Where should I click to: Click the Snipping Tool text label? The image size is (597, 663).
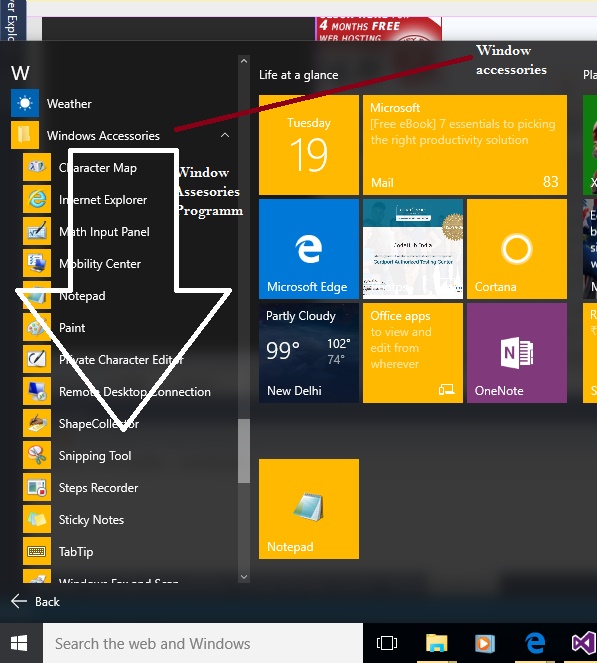pyautogui.click(x=95, y=456)
